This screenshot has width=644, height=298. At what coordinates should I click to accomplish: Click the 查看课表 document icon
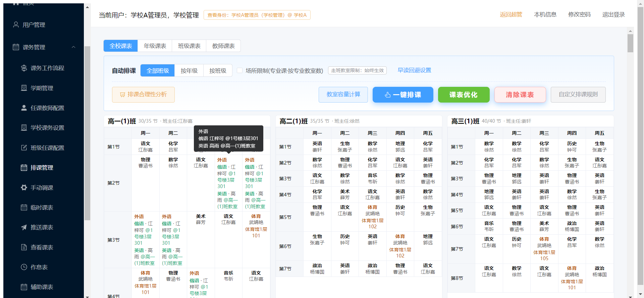pyautogui.click(x=24, y=247)
